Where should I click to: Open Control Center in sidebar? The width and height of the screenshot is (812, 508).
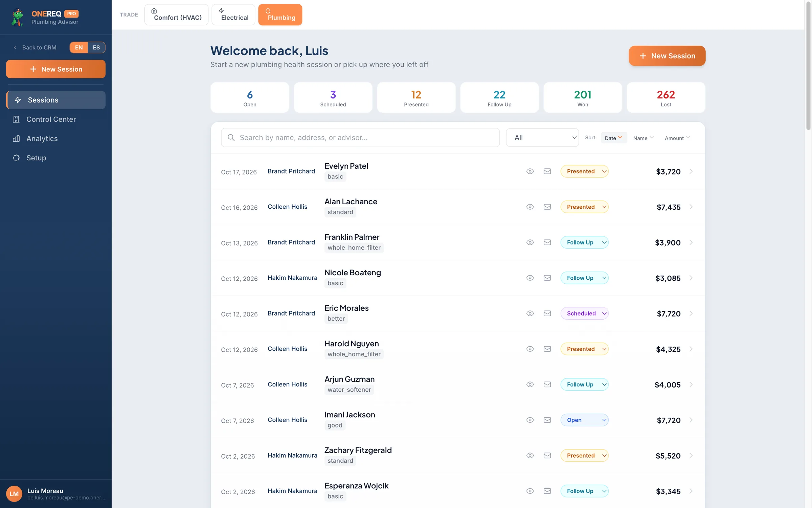pyautogui.click(x=56, y=119)
